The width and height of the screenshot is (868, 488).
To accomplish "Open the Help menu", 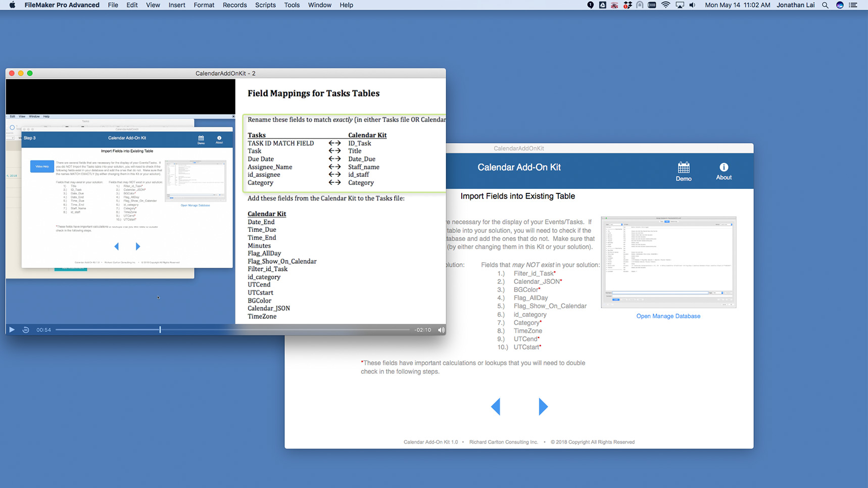I will tap(346, 5).
